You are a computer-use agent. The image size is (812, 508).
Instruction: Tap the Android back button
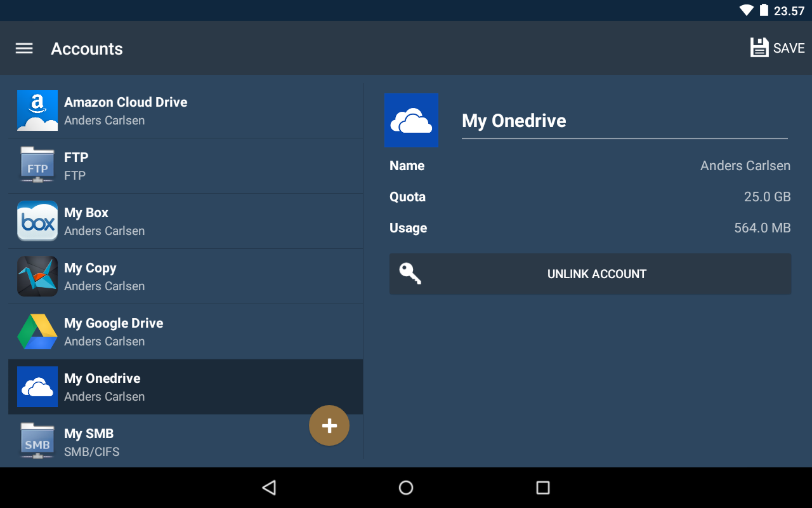(269, 488)
